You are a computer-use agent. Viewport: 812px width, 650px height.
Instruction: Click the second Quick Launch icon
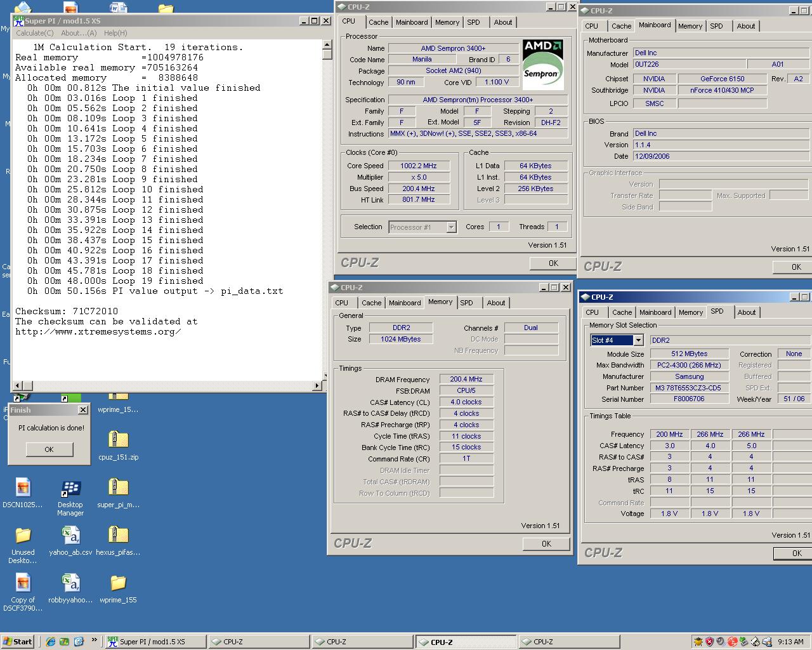(x=65, y=642)
